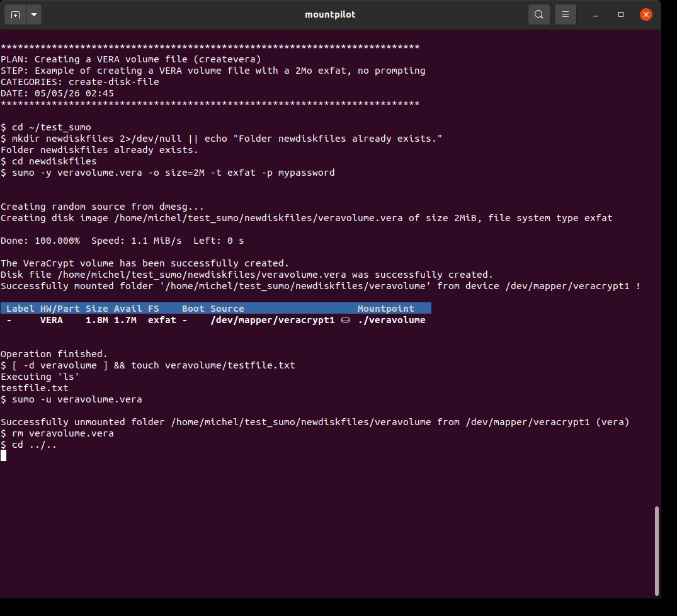Click the disk icon beside veracrypt1

tap(345, 321)
